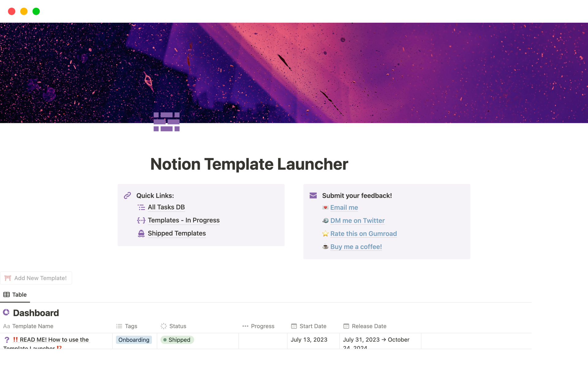Click Rate this on Gumroad link
The width and height of the screenshot is (588, 368).
(x=363, y=234)
